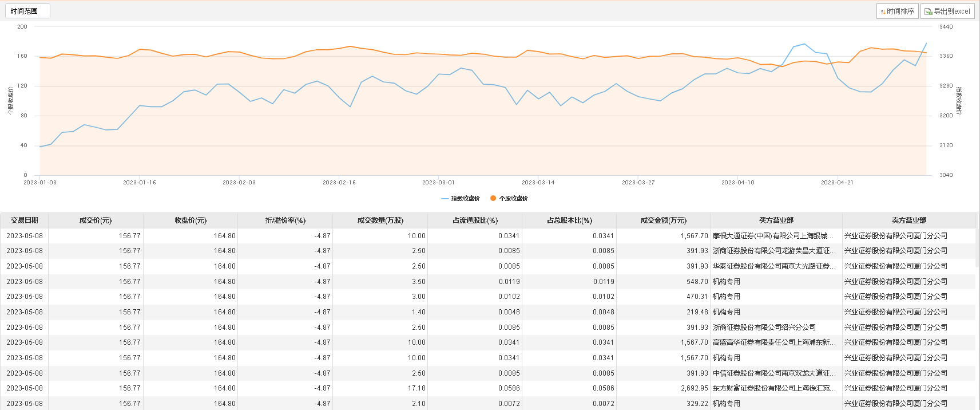980x410 pixels.
Task: Click the 买方营业部 column header
Action: pyautogui.click(x=776, y=220)
